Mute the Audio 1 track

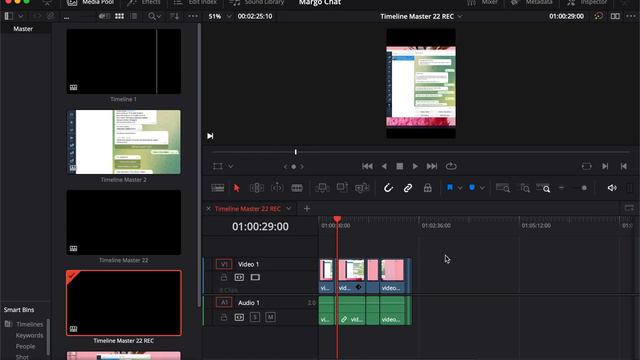pyautogui.click(x=270, y=317)
